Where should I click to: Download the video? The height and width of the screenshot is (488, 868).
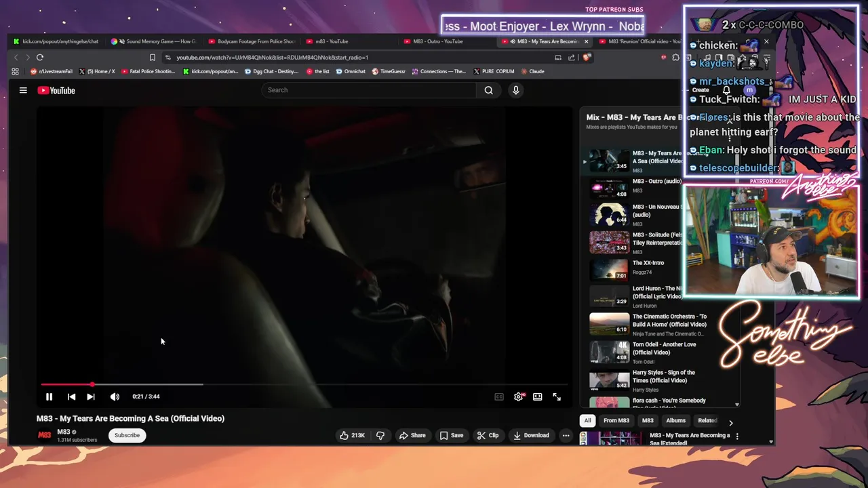point(531,435)
